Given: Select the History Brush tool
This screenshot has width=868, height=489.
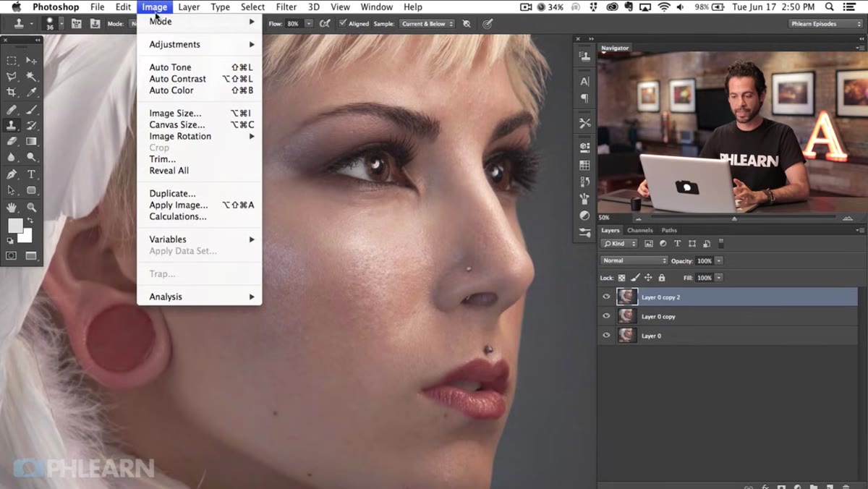Looking at the screenshot, I should pos(31,126).
